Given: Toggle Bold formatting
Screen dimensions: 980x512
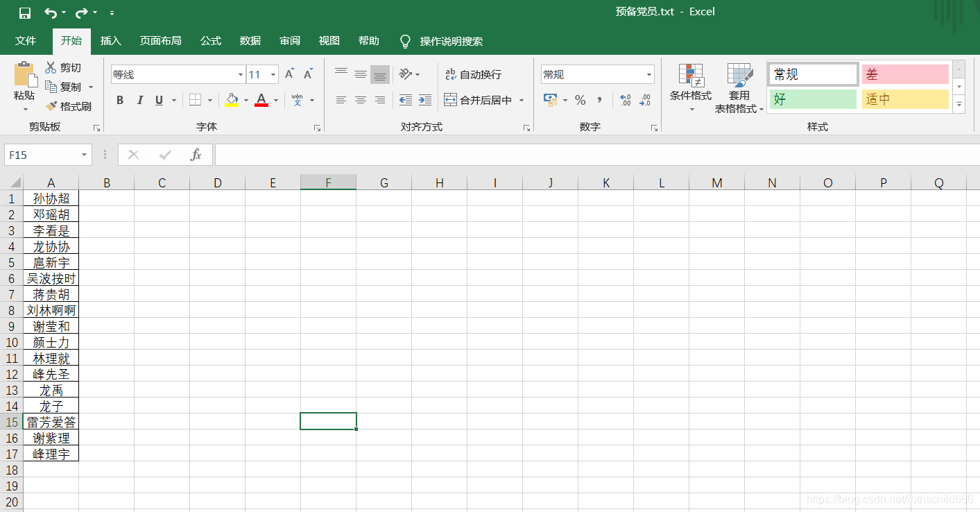Looking at the screenshot, I should (120, 100).
